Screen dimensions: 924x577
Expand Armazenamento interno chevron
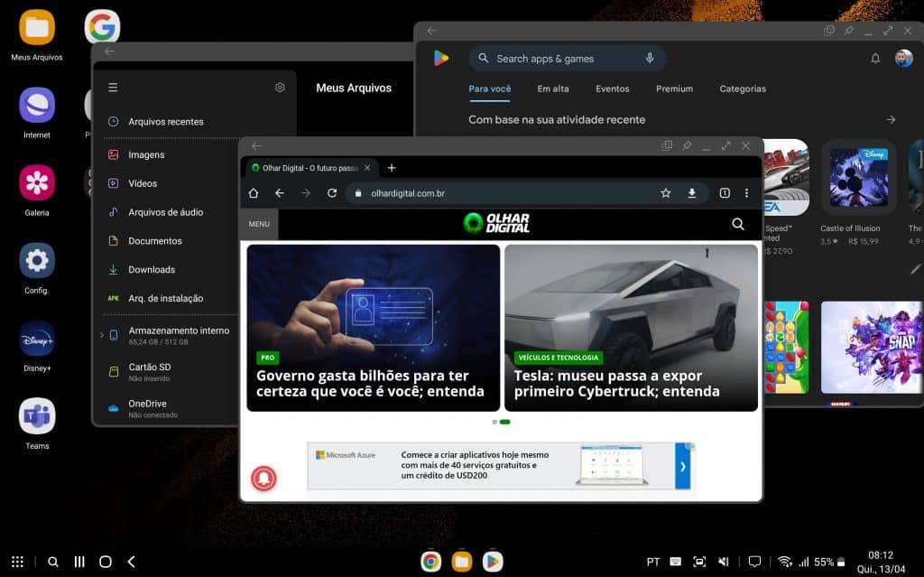pos(101,335)
